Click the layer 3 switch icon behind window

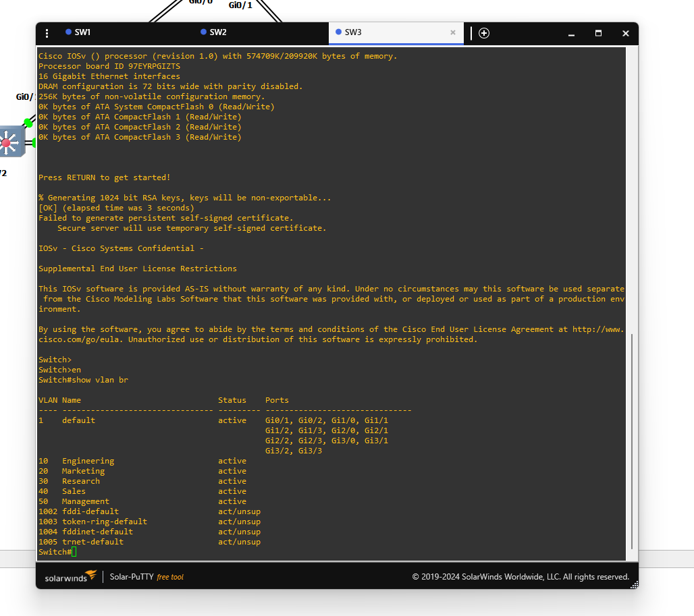pos(11,142)
